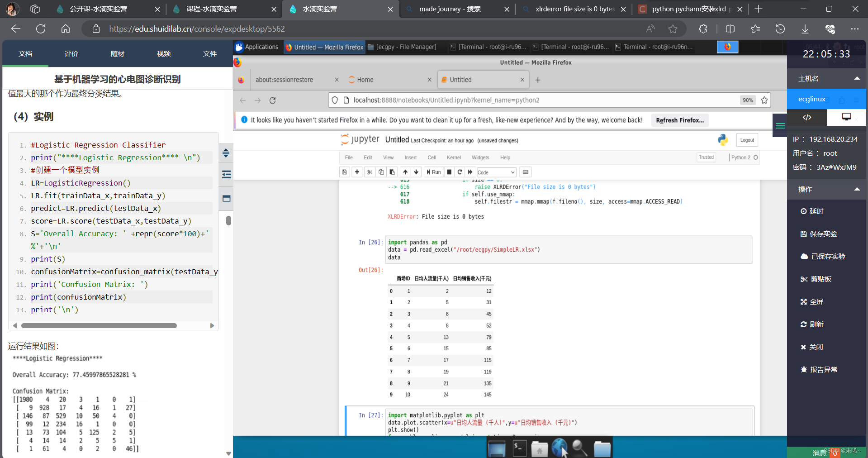Open the command palette keyboard icon
Viewport: 868px width, 458px height.
(525, 172)
